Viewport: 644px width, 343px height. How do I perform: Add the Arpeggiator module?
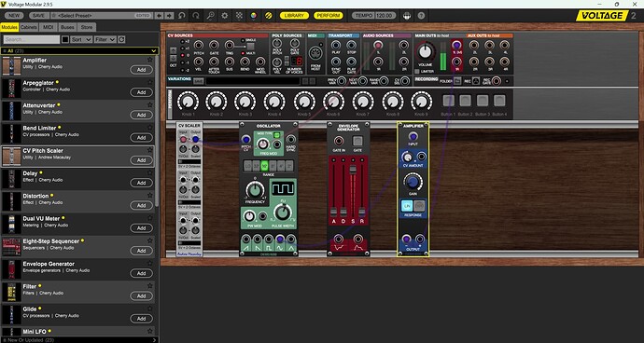tap(141, 92)
